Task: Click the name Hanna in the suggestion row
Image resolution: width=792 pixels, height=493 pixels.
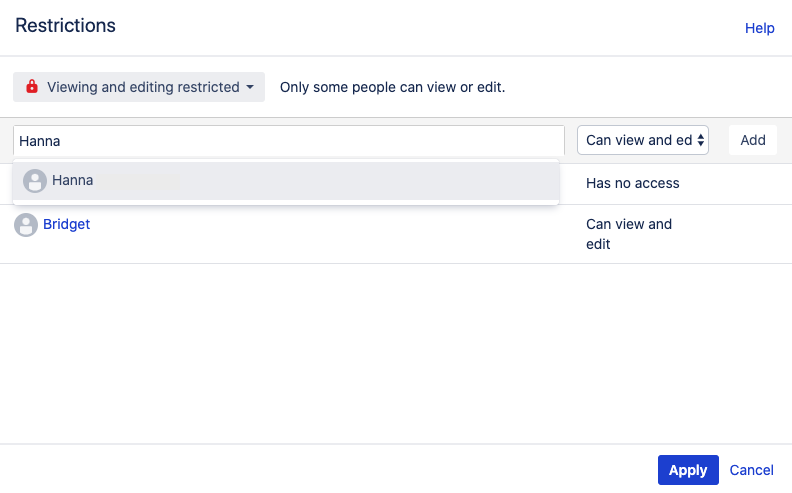Action: click(x=73, y=180)
